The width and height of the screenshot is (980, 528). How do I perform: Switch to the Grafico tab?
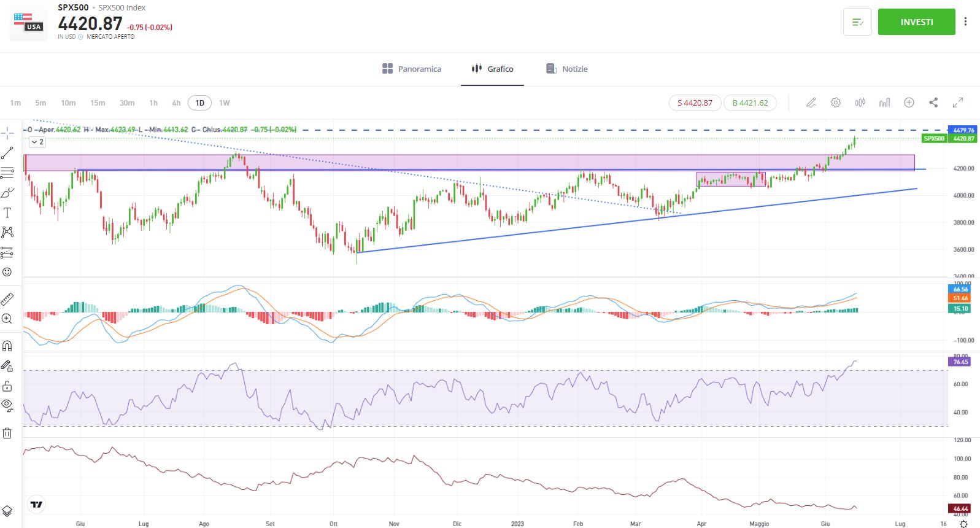tap(492, 69)
